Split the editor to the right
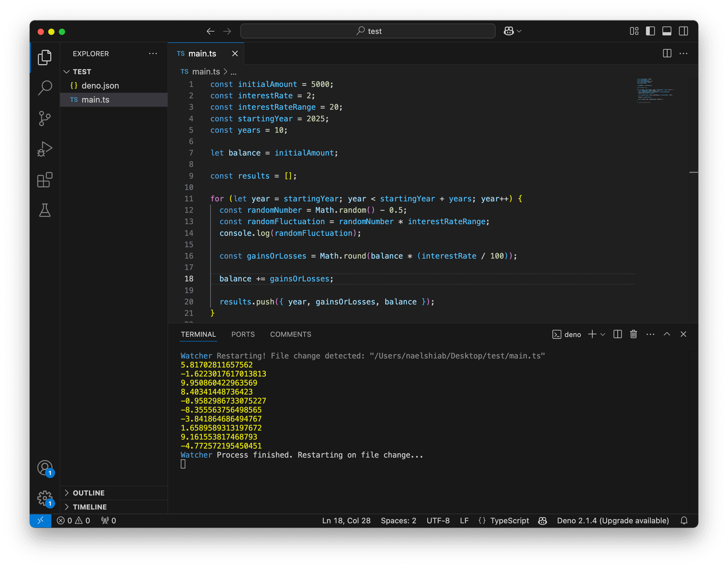Viewport: 728px width, 567px height. (x=667, y=53)
